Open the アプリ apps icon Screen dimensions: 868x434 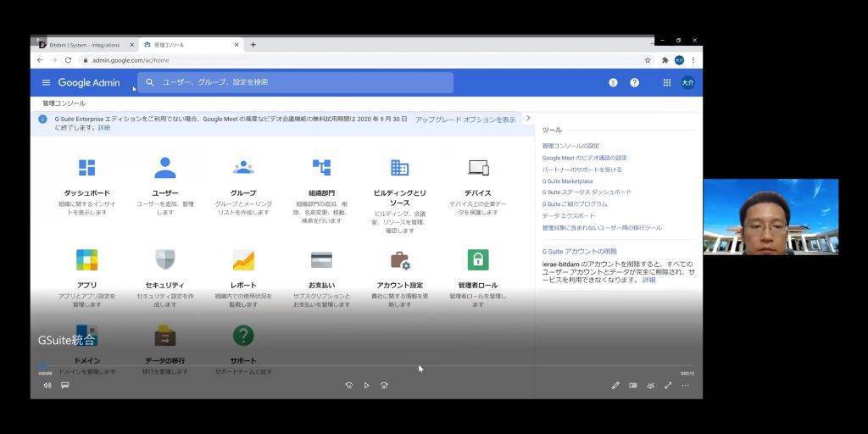(87, 259)
